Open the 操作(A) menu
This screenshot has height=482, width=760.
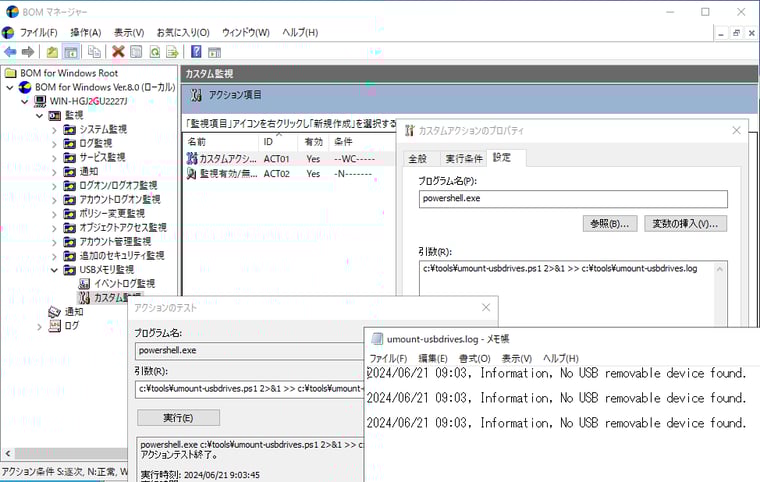pyautogui.click(x=86, y=32)
